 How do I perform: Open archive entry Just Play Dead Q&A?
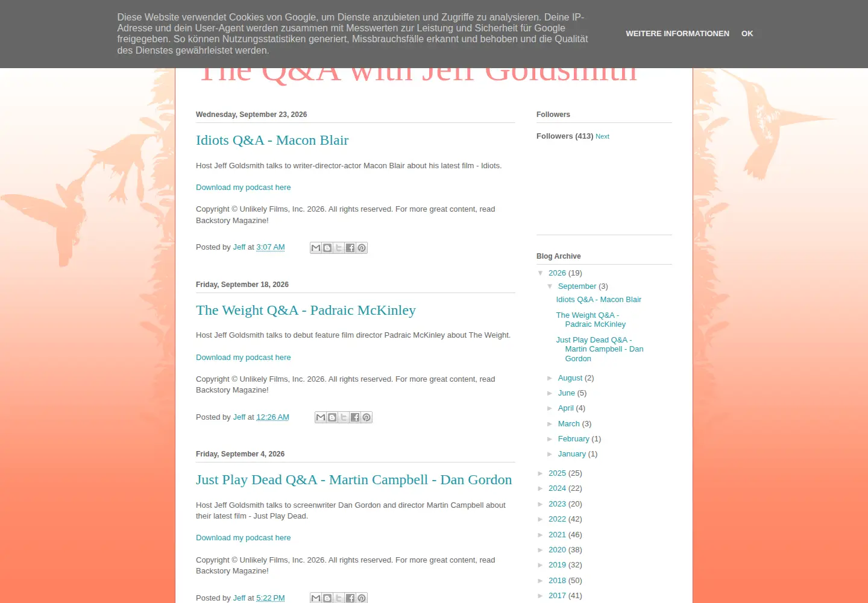(x=600, y=349)
